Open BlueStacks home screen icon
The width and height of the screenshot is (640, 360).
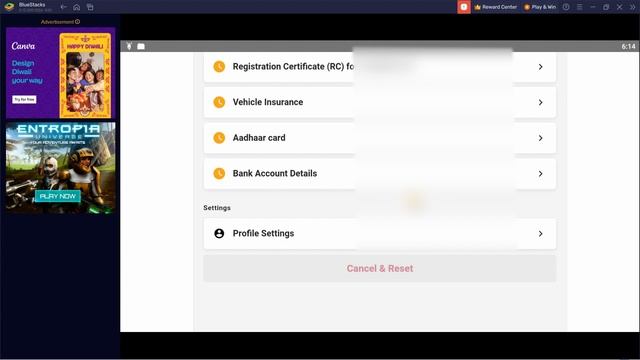click(x=76, y=7)
